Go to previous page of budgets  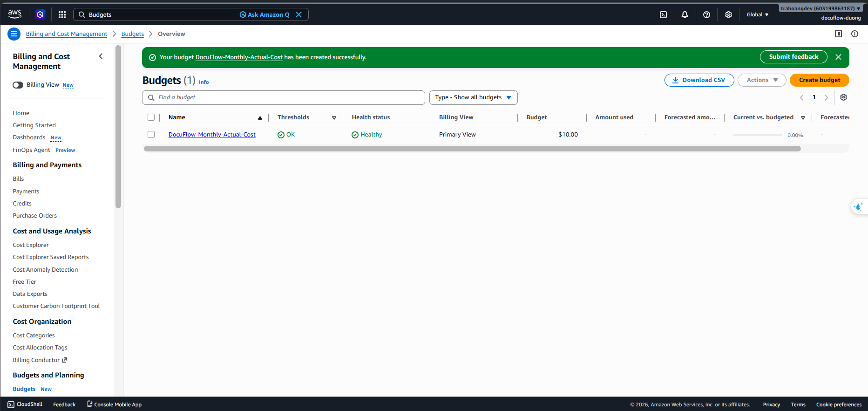point(801,97)
